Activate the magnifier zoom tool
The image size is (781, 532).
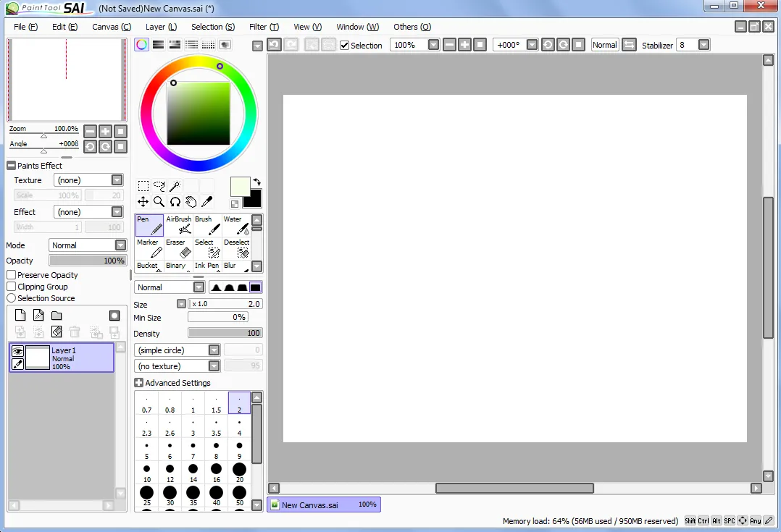click(159, 201)
